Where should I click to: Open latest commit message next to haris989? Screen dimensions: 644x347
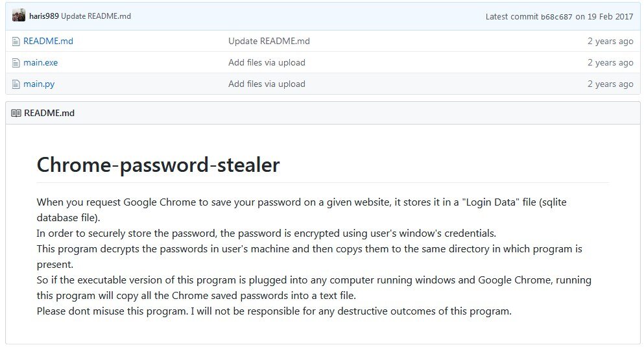click(96, 16)
